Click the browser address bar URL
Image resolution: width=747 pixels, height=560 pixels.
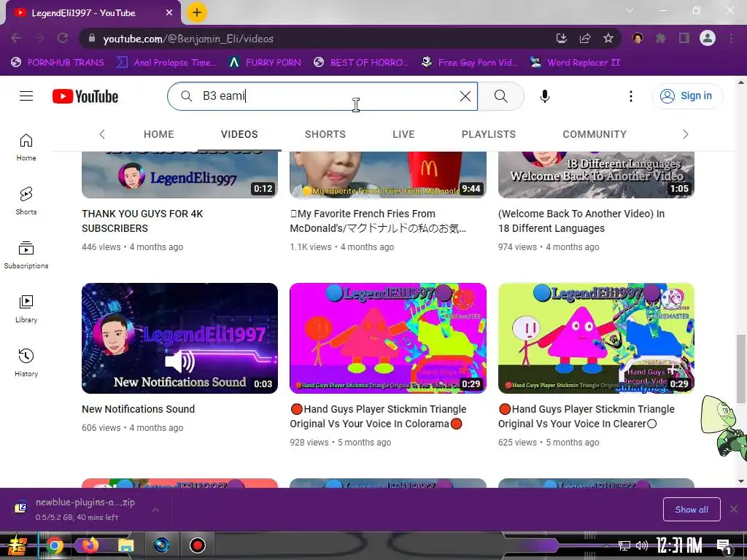point(188,39)
